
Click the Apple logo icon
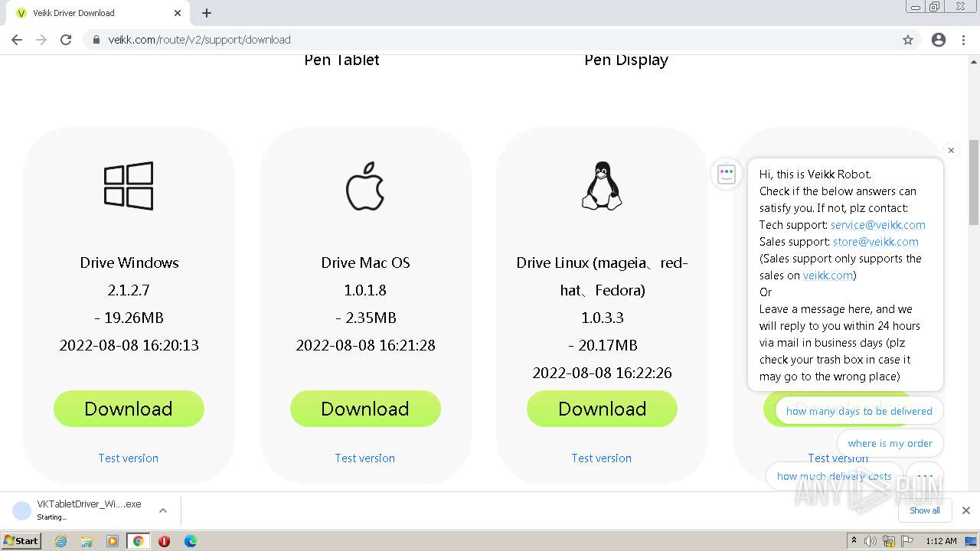pyautogui.click(x=364, y=185)
